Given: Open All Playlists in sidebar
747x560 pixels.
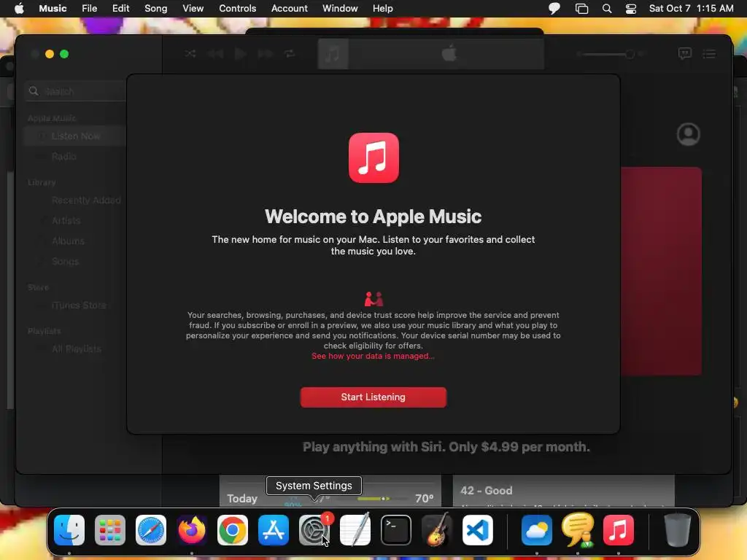Looking at the screenshot, I should (76, 349).
